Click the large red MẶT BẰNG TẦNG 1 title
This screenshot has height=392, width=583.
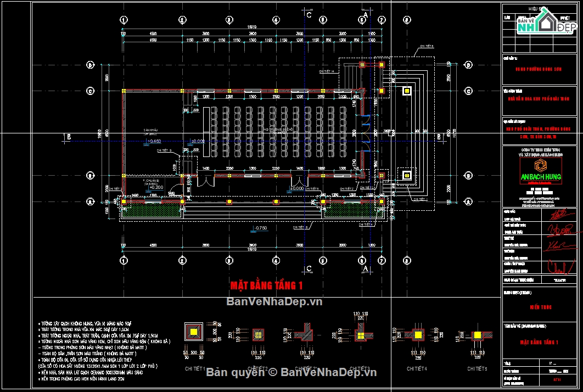pyautogui.click(x=266, y=285)
